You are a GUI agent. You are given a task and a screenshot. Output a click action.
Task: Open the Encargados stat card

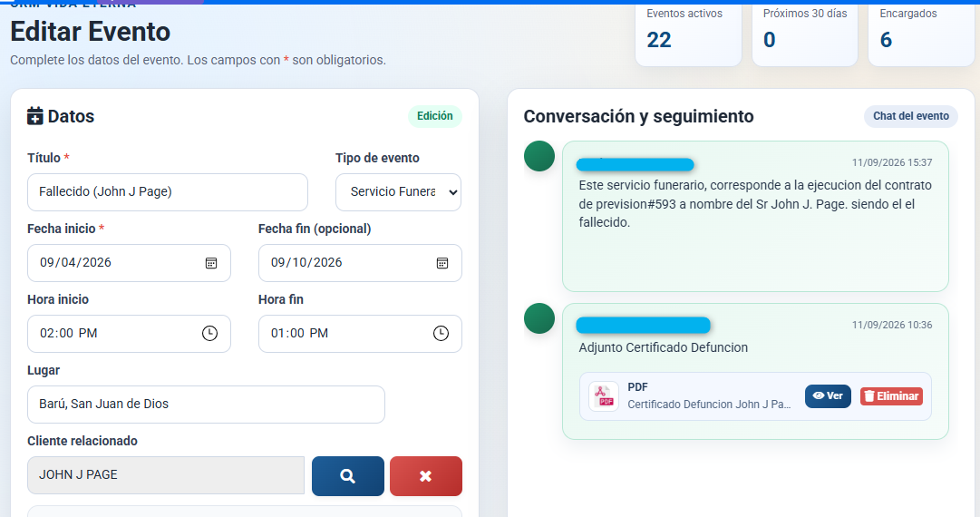[x=921, y=35]
